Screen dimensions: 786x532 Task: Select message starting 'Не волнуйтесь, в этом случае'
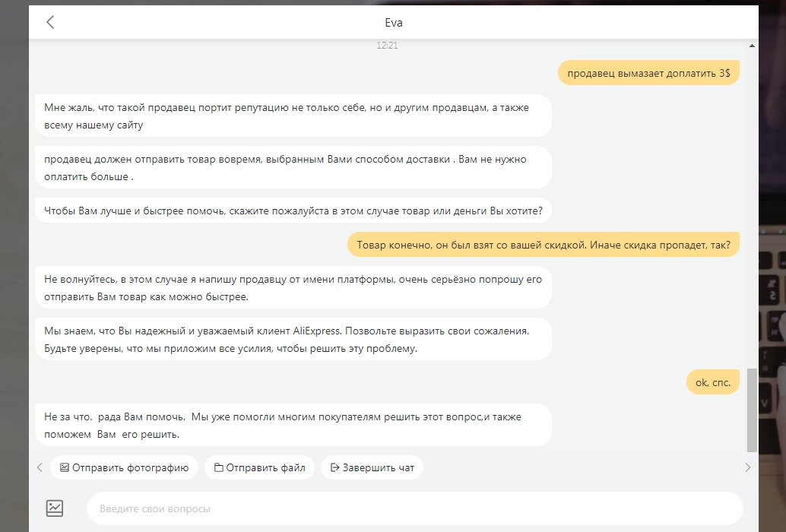point(293,287)
